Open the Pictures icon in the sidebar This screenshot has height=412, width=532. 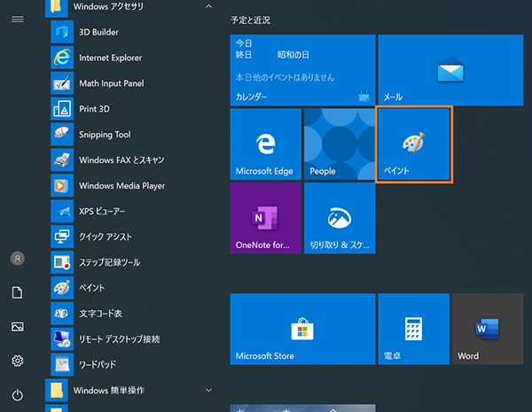point(18,327)
